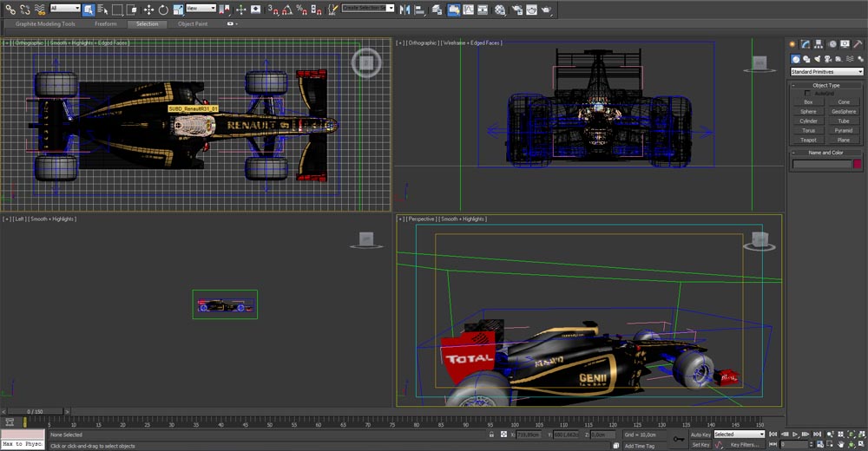The image size is (868, 451).
Task: Open the Standard Primitives dropdown
Action: (x=827, y=71)
